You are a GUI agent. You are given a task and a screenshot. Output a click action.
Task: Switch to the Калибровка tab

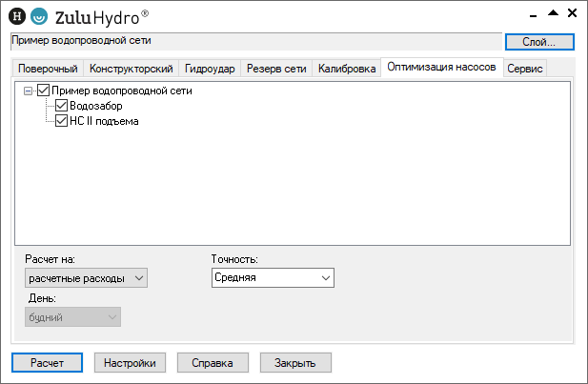pyautogui.click(x=346, y=69)
